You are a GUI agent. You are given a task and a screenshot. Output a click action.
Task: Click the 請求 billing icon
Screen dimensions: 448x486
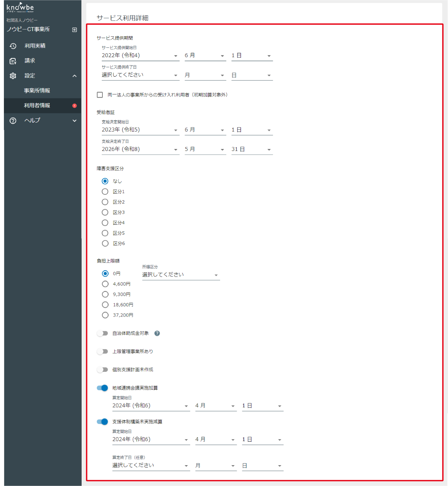13,61
